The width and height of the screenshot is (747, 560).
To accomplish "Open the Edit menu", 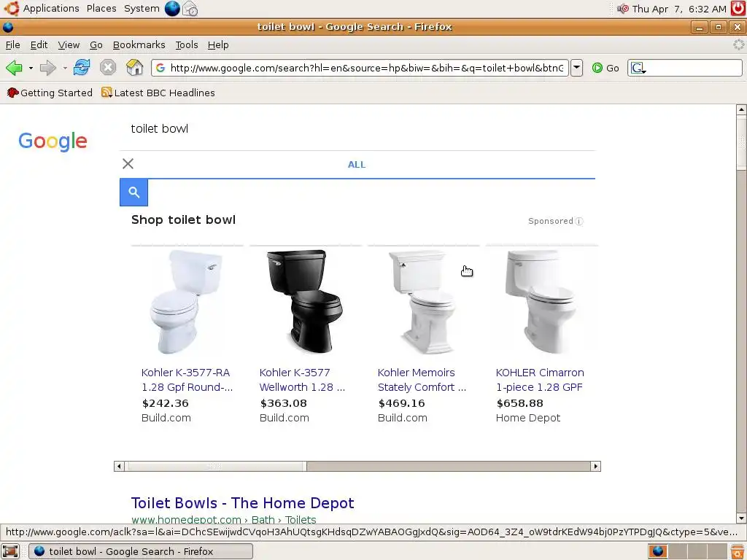I will 39,44.
